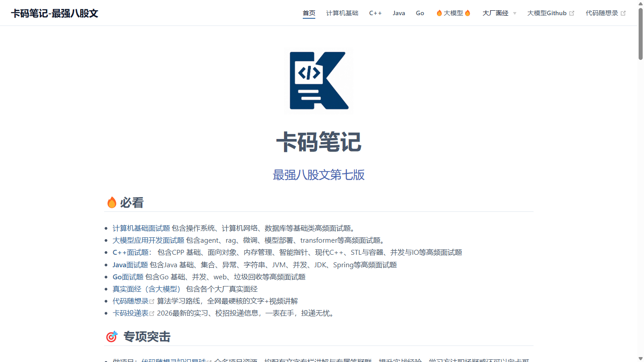Click the flame icon beside 必看

pos(112,202)
